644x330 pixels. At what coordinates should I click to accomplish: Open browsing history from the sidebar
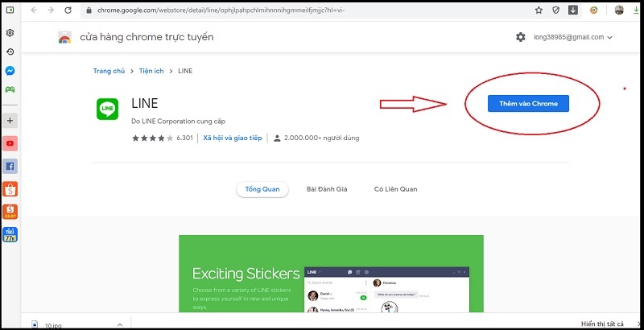[10, 52]
